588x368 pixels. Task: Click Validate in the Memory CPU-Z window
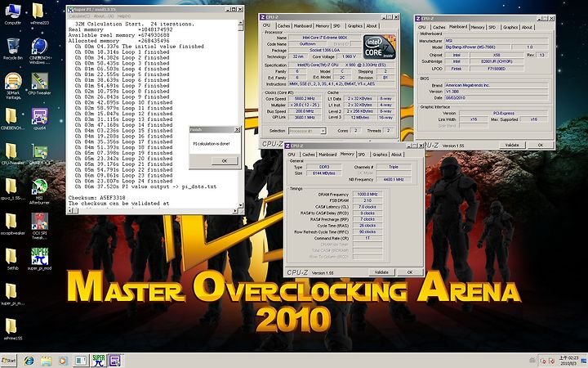381,272
